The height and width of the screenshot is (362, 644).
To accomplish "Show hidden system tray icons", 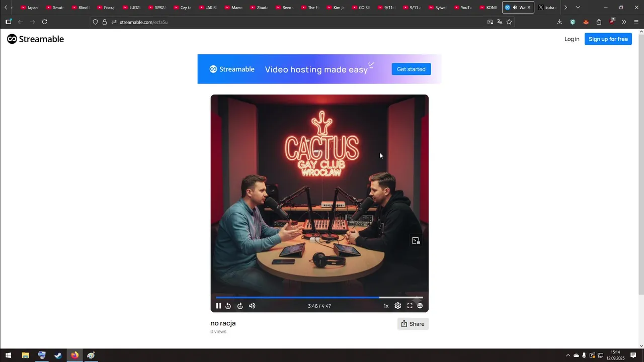I will tap(568, 355).
